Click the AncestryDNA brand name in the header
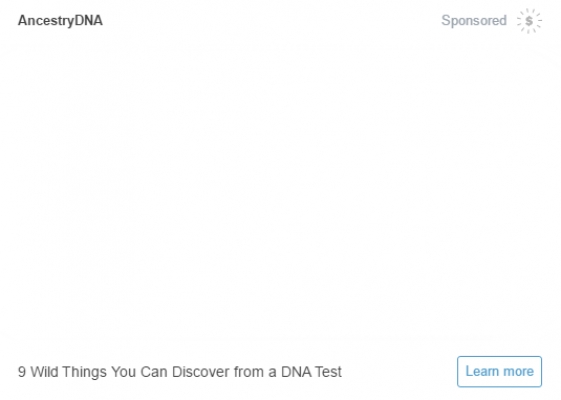The height and width of the screenshot is (400, 561). [x=60, y=20]
